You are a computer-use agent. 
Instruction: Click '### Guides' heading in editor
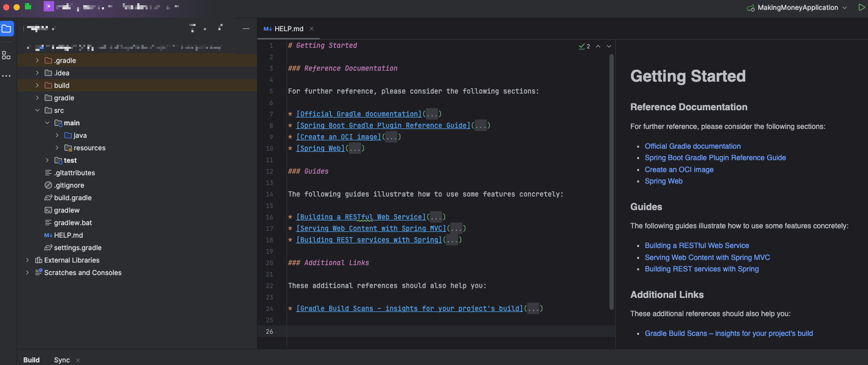click(x=308, y=171)
